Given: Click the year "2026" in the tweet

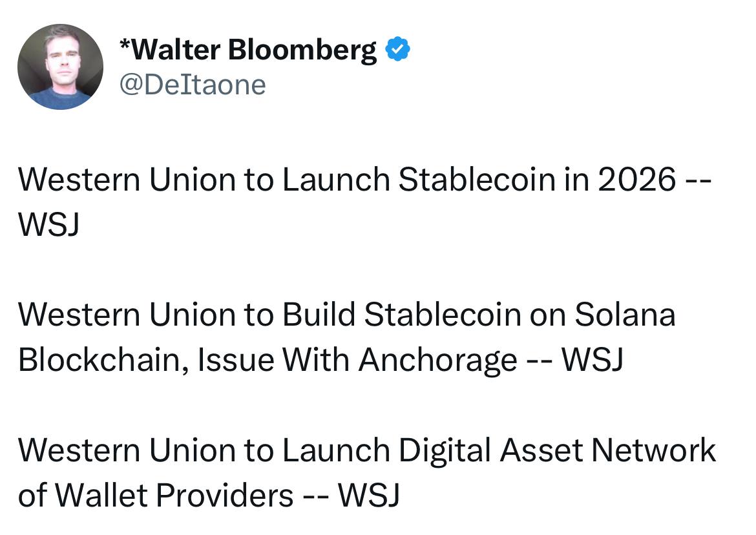Looking at the screenshot, I should pos(636,180).
